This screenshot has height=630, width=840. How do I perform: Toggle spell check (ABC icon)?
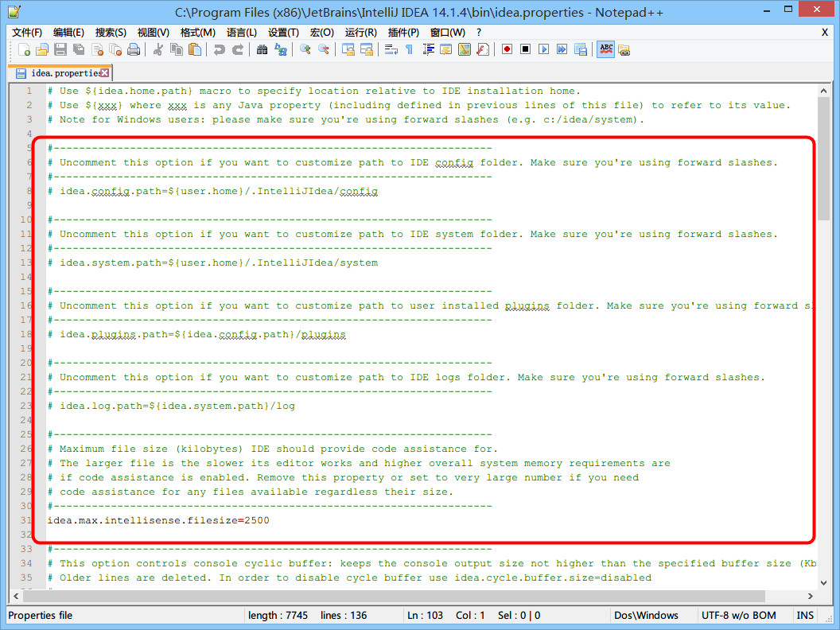605,49
